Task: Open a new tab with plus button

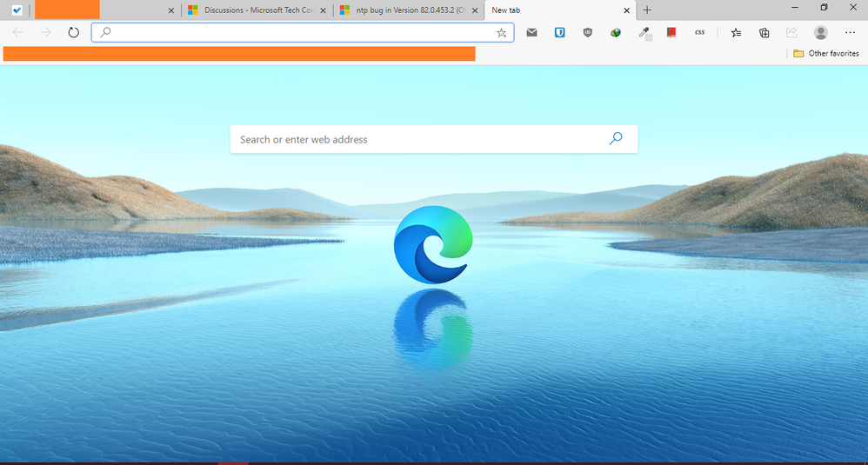Action: [x=647, y=10]
